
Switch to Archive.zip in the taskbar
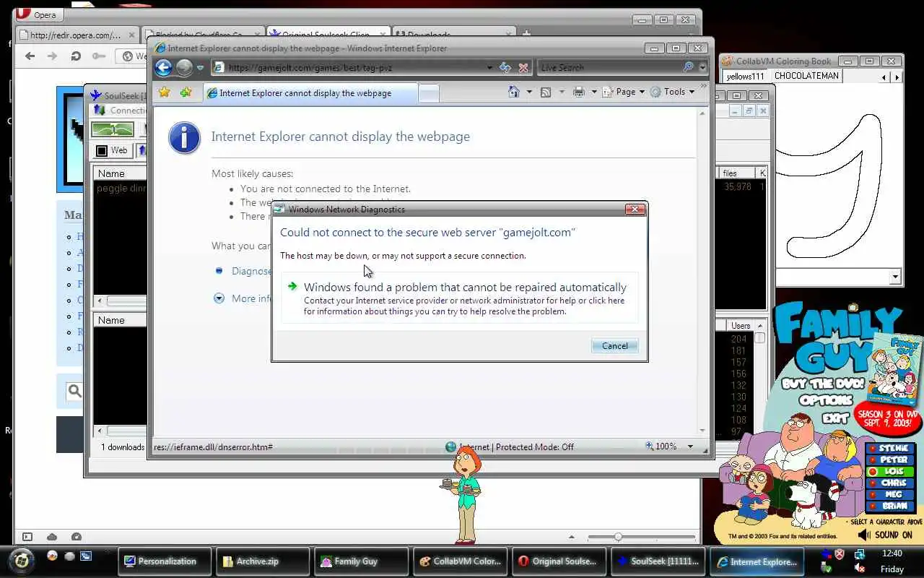(261, 561)
